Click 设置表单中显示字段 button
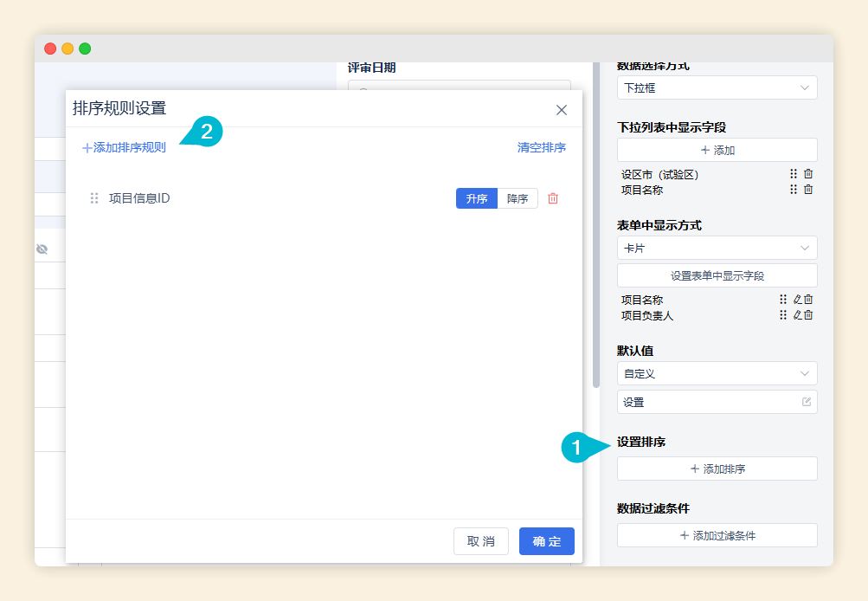The width and height of the screenshot is (868, 601). pos(717,275)
